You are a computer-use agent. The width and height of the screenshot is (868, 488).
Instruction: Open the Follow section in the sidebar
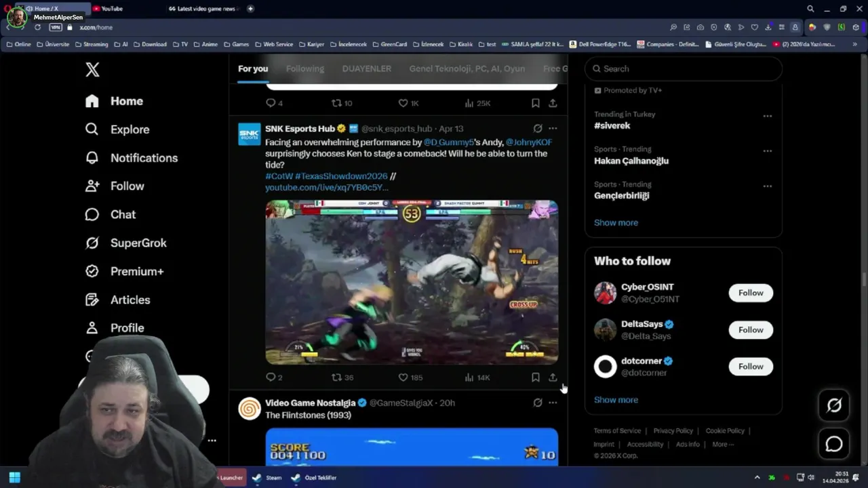[114, 186]
